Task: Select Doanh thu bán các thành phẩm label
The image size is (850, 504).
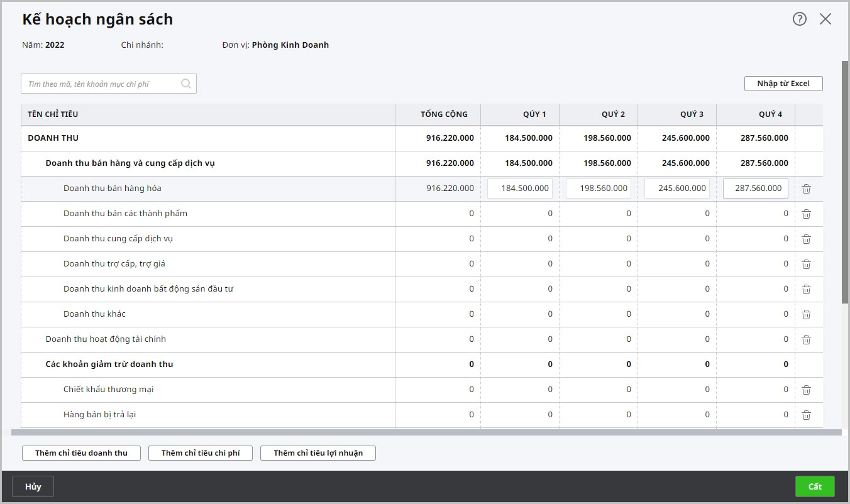Action: (125, 214)
